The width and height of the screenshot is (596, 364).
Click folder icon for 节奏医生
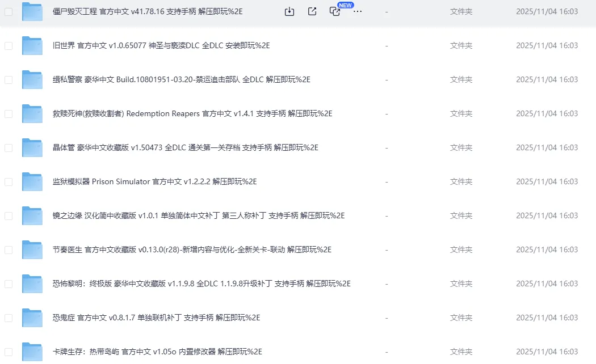pyautogui.click(x=32, y=249)
